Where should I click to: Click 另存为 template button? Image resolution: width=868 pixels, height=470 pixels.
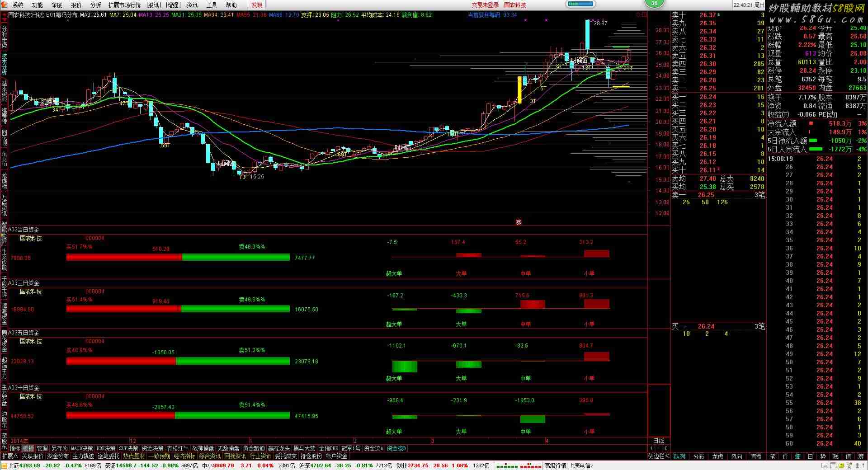(59, 449)
